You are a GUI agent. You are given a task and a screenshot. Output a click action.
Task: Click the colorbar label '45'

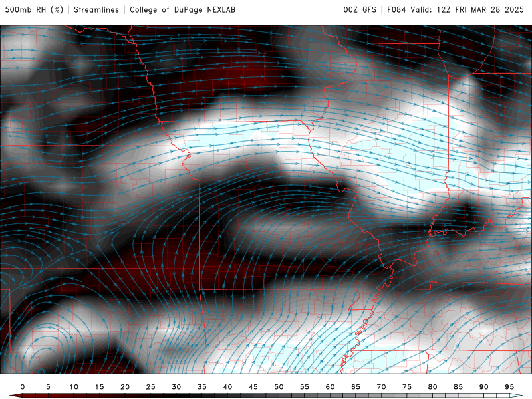pos(253,387)
